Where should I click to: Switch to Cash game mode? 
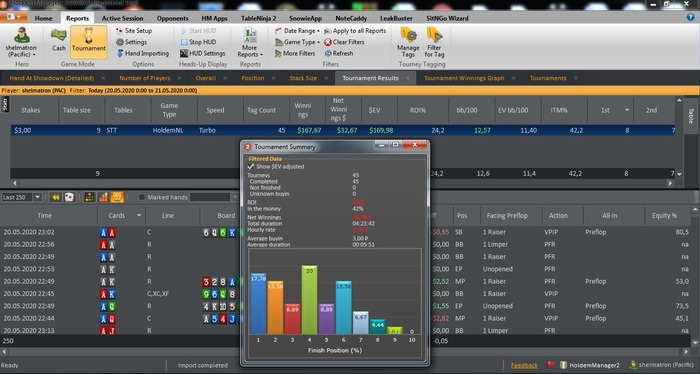58,40
